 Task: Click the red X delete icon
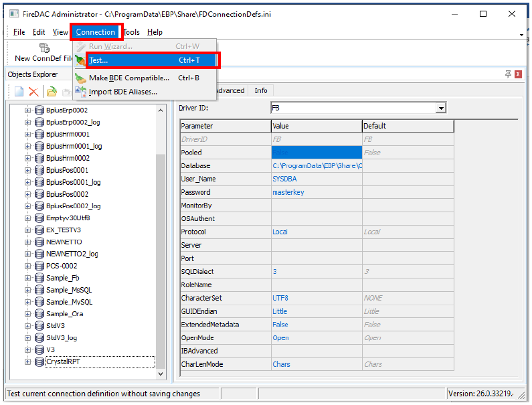tap(33, 92)
